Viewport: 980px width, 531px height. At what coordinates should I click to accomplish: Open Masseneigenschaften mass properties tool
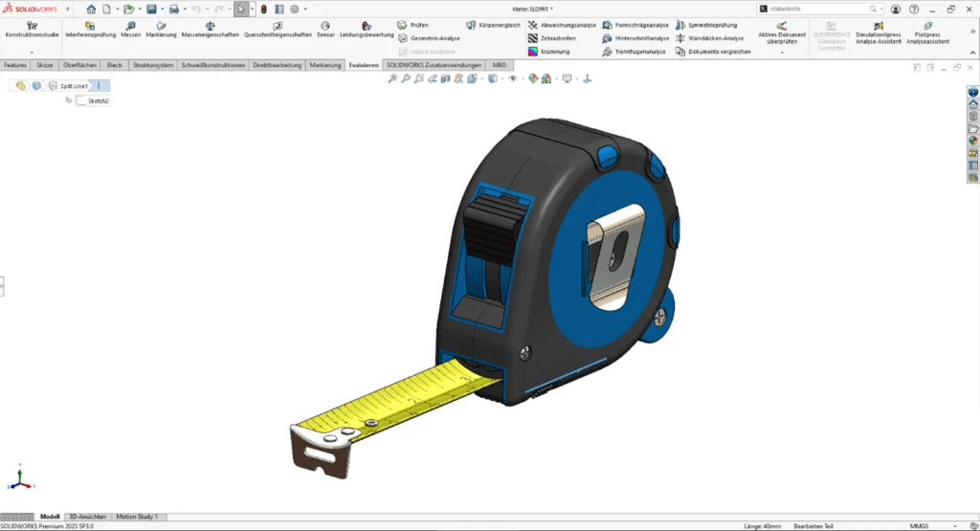click(x=210, y=28)
